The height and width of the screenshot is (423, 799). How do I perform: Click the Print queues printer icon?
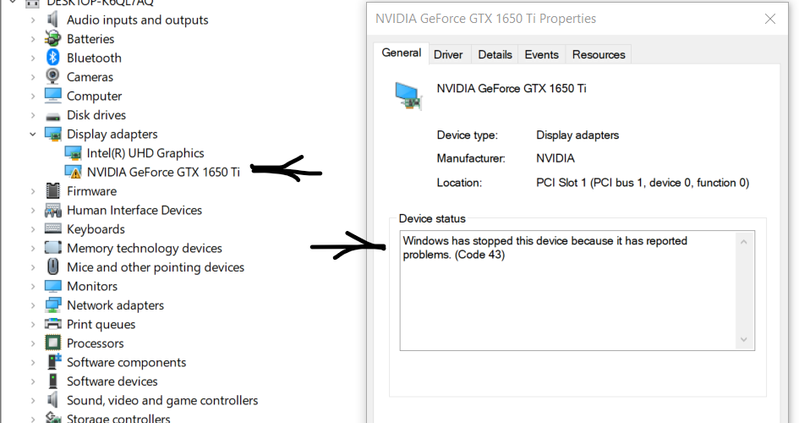pyautogui.click(x=52, y=324)
